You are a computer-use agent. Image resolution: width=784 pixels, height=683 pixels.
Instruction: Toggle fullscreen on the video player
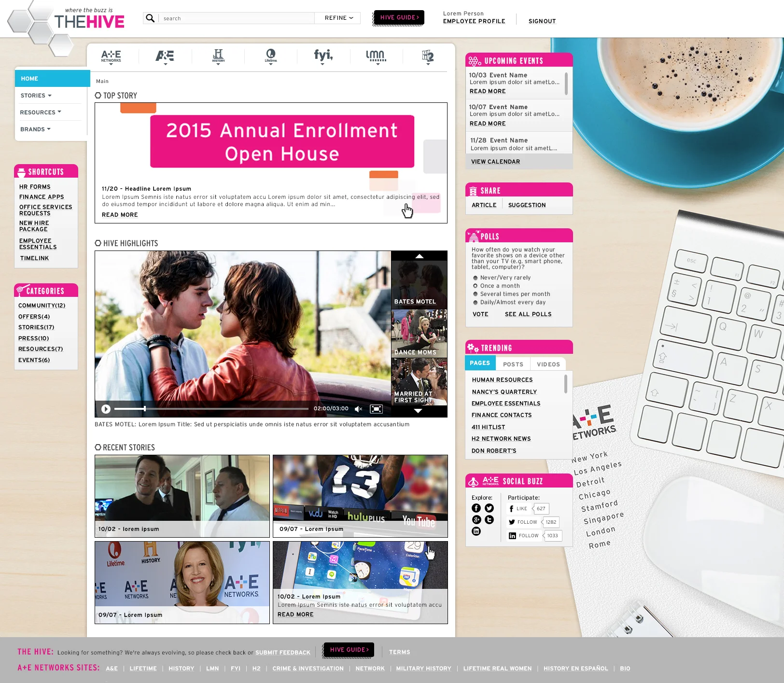click(x=376, y=409)
